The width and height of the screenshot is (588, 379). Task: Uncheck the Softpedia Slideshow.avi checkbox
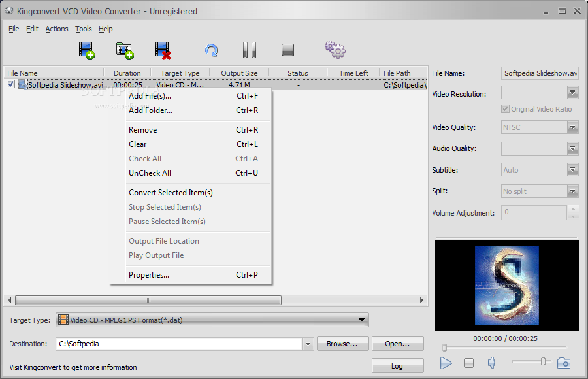point(11,84)
